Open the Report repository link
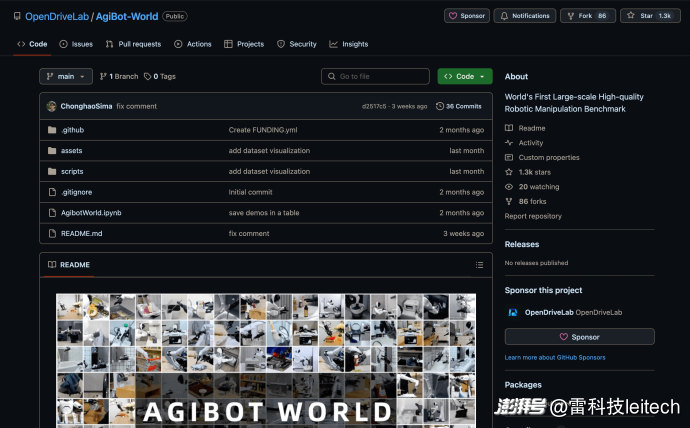690x428 pixels. coord(533,216)
